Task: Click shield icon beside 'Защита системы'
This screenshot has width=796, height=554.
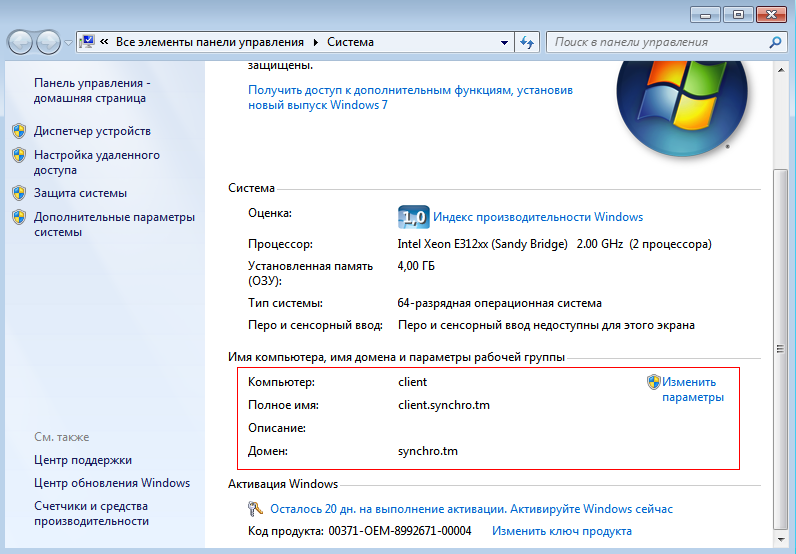Action: coord(19,193)
